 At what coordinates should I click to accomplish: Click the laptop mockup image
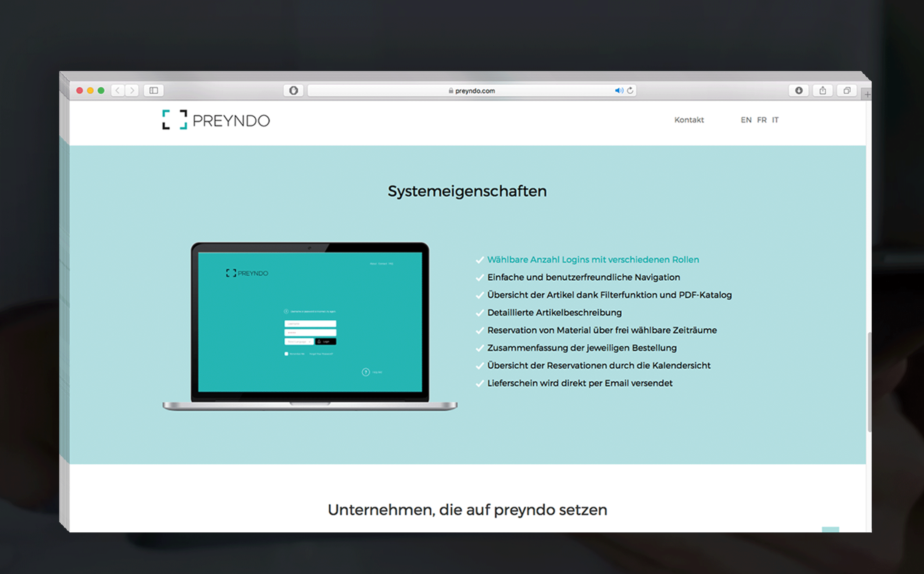point(310,326)
